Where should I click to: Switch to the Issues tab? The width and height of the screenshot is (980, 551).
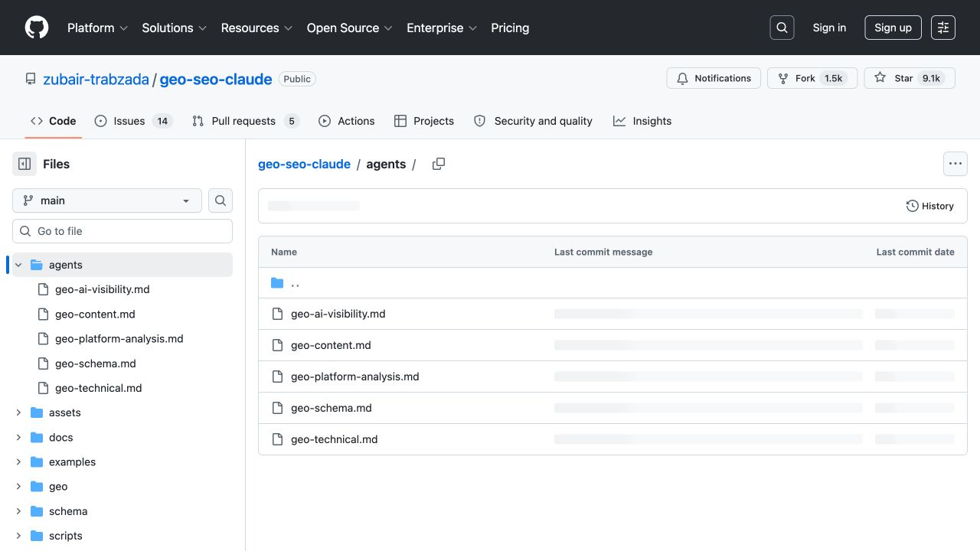point(134,121)
